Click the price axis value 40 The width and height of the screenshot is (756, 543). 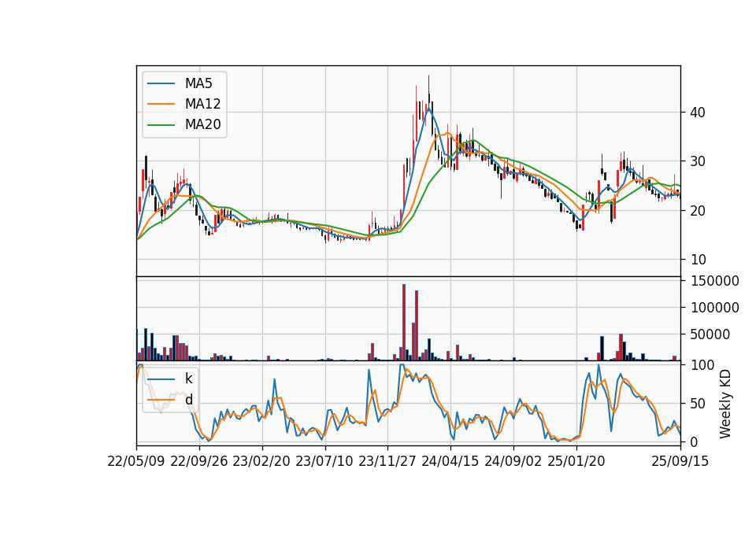point(698,113)
